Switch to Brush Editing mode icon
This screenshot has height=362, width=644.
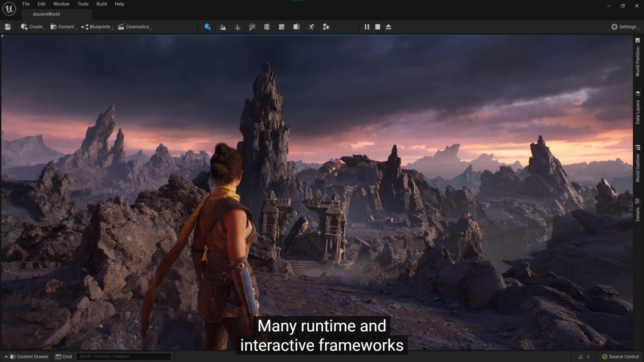pyautogui.click(x=296, y=27)
